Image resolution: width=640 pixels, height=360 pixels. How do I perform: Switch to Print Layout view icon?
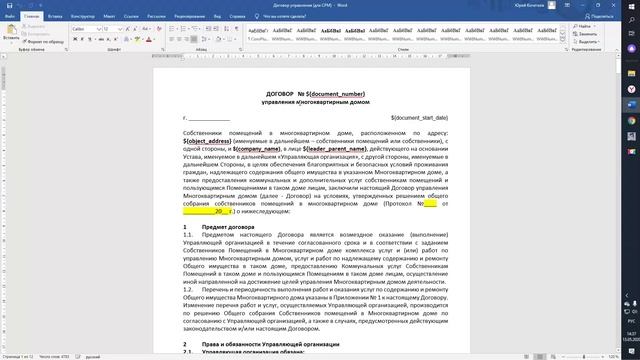(540, 357)
